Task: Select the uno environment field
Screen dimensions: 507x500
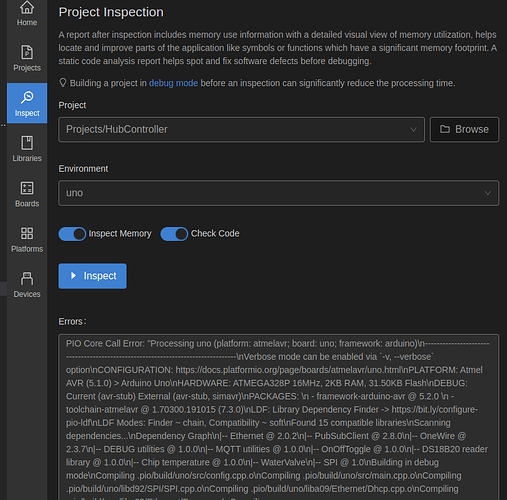Action: click(279, 193)
